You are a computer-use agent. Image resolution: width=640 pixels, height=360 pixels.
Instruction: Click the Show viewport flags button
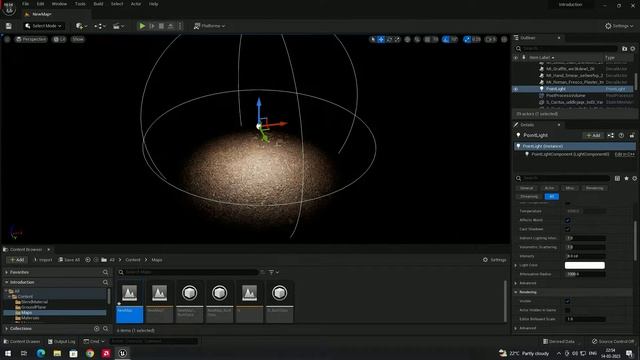[78, 39]
